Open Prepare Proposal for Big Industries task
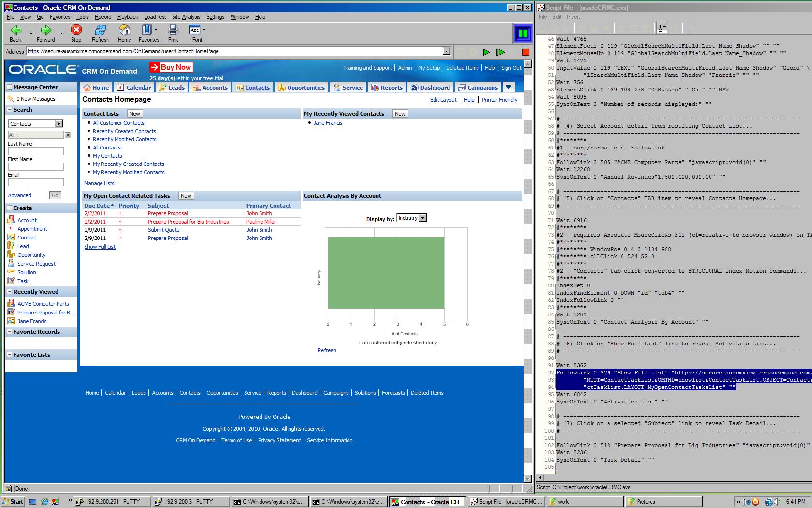 188,222
